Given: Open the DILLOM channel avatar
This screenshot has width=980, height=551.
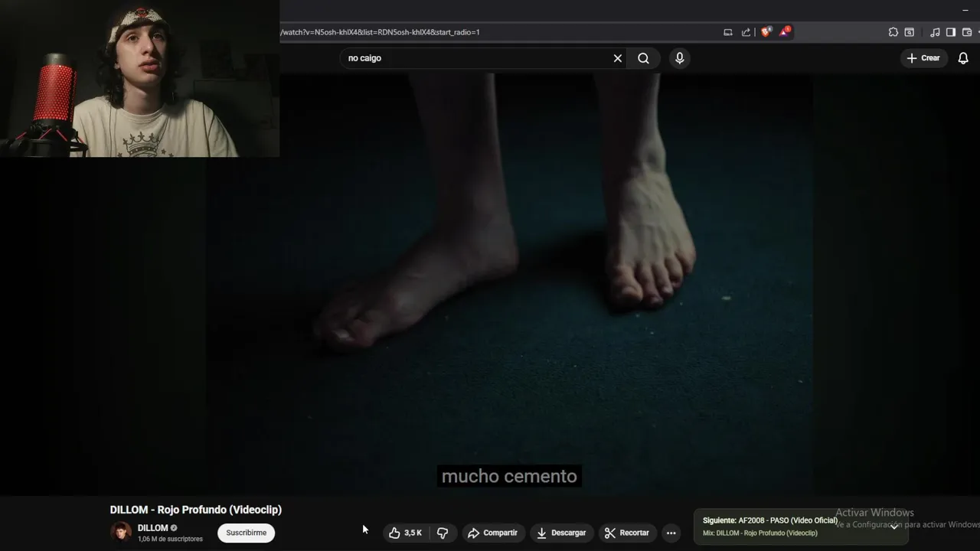Looking at the screenshot, I should [121, 532].
